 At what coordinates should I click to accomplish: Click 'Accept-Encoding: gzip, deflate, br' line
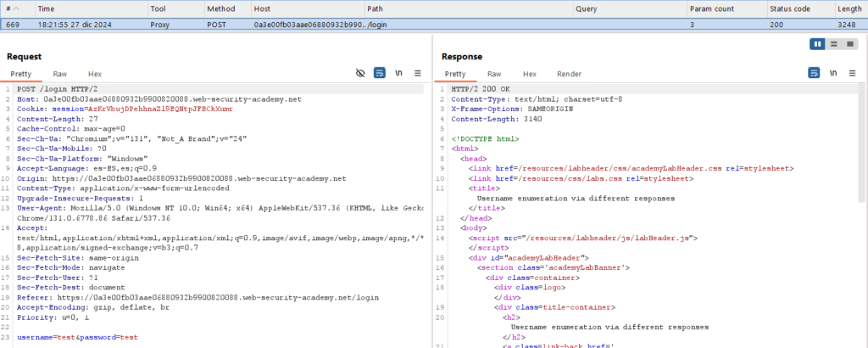pyautogui.click(x=93, y=307)
